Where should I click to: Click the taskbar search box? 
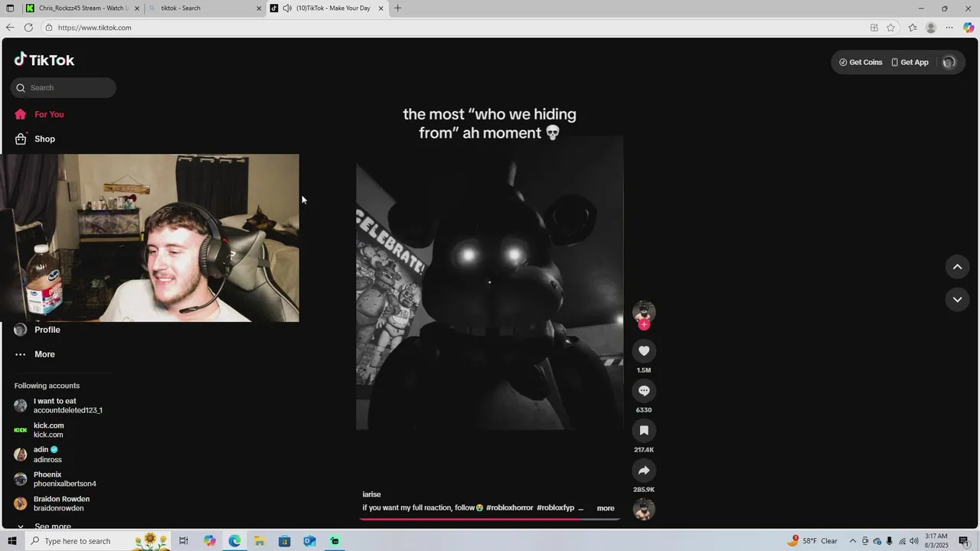[x=100, y=541]
